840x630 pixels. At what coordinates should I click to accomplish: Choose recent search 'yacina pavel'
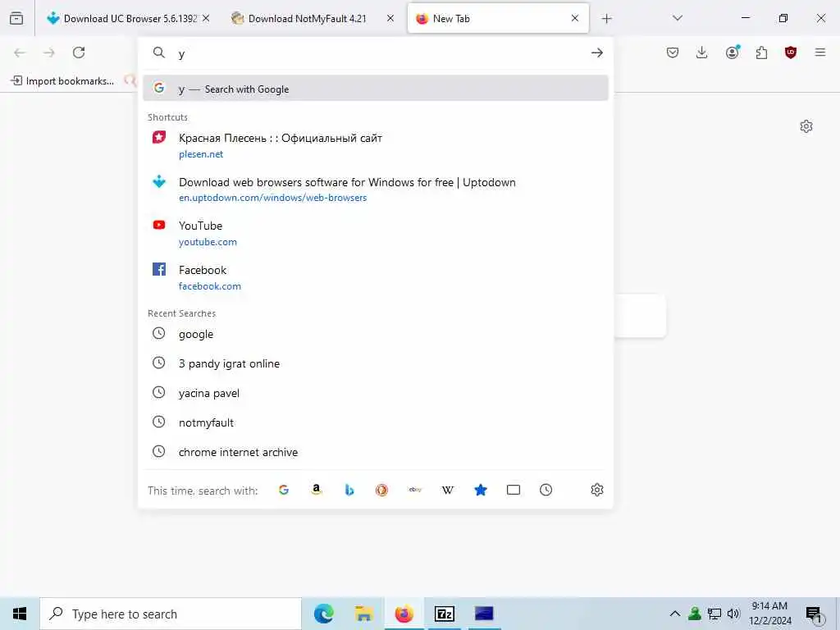coord(376,393)
